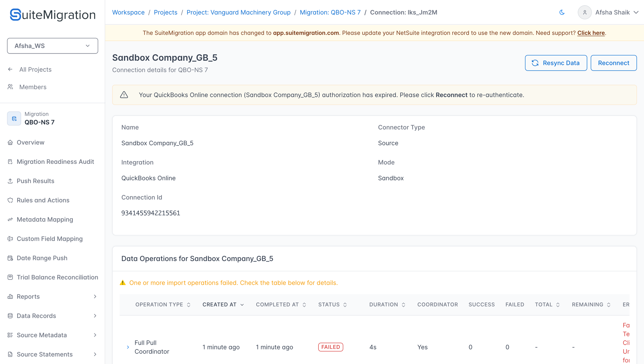
Task: Click the Custom Field Mapping icon
Action: (10, 239)
